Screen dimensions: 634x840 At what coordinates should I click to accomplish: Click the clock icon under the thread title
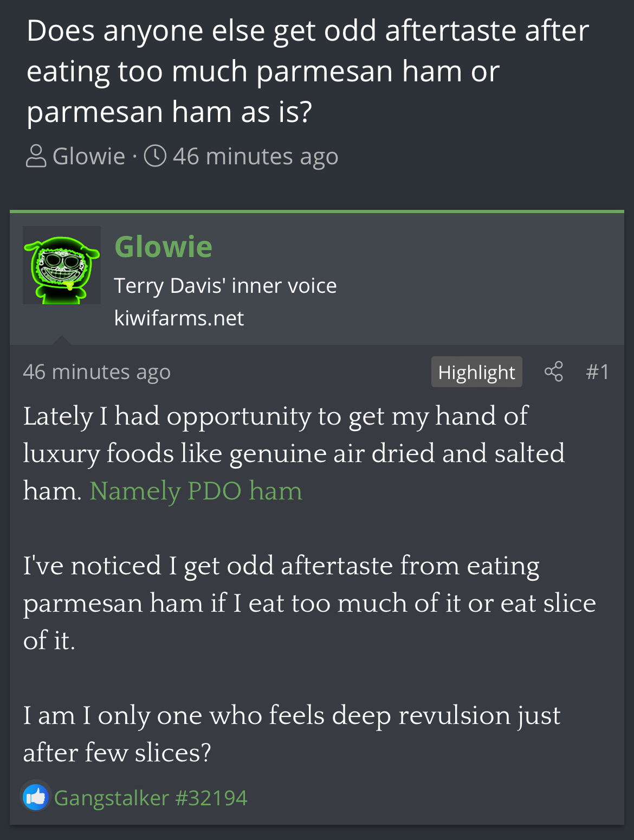[x=155, y=156]
